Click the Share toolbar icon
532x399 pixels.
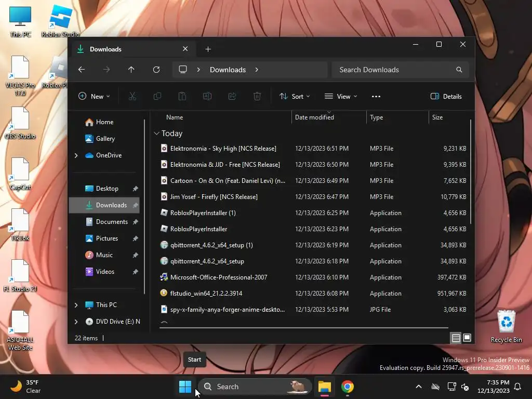[x=232, y=96]
